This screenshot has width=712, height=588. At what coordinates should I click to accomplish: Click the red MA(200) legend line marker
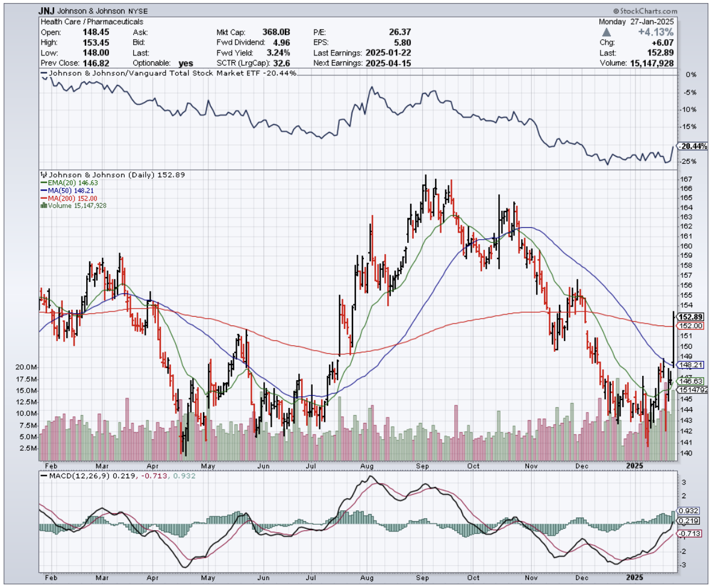(43, 198)
